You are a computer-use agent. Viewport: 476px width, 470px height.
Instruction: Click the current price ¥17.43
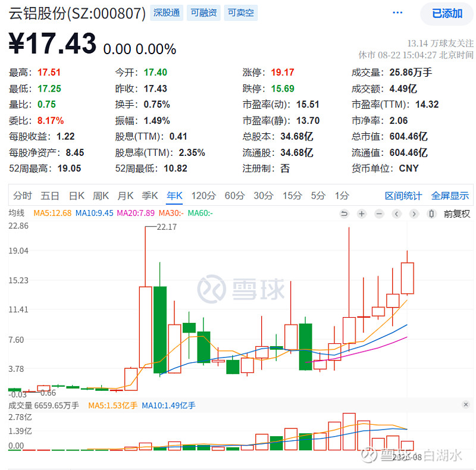pos(52,43)
